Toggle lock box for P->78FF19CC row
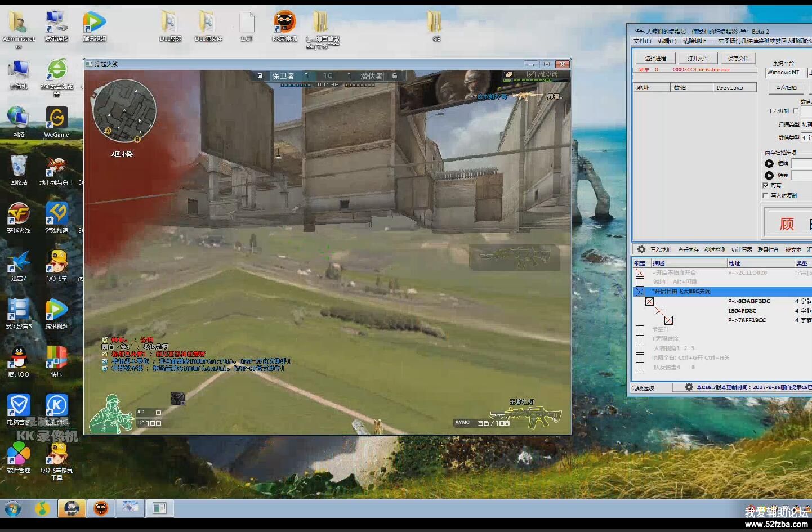 pyautogui.click(x=668, y=320)
